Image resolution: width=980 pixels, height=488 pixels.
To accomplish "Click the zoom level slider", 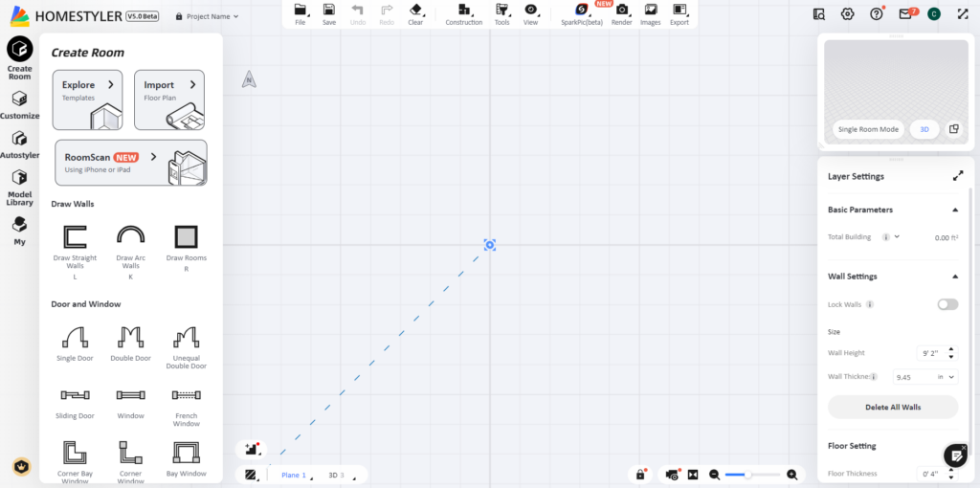I will click(x=750, y=475).
